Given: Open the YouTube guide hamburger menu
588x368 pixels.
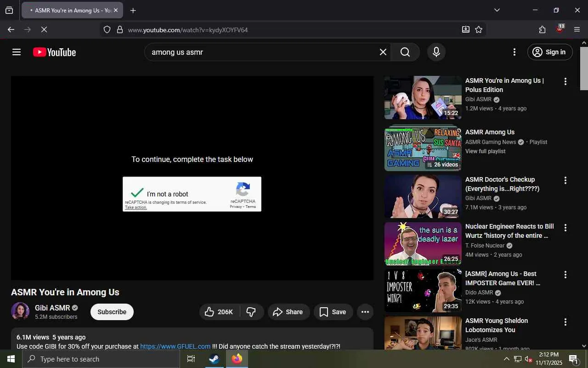Looking at the screenshot, I should [x=17, y=52].
